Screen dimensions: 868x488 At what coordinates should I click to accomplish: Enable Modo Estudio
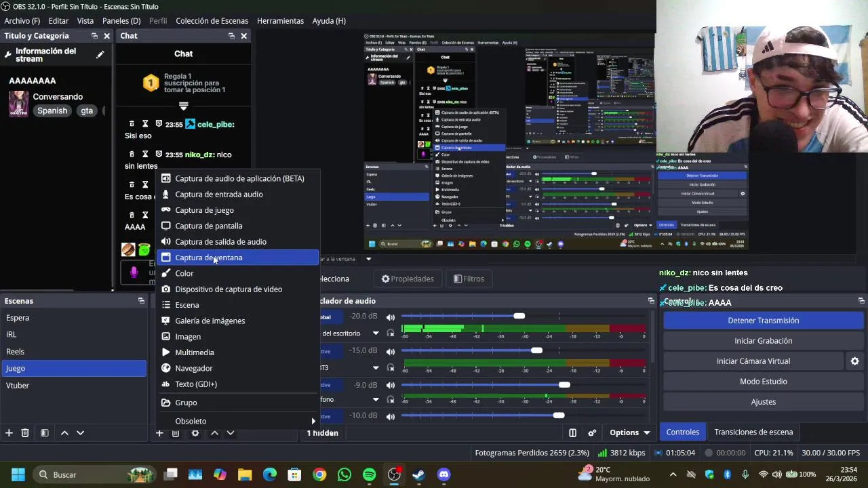(x=763, y=382)
